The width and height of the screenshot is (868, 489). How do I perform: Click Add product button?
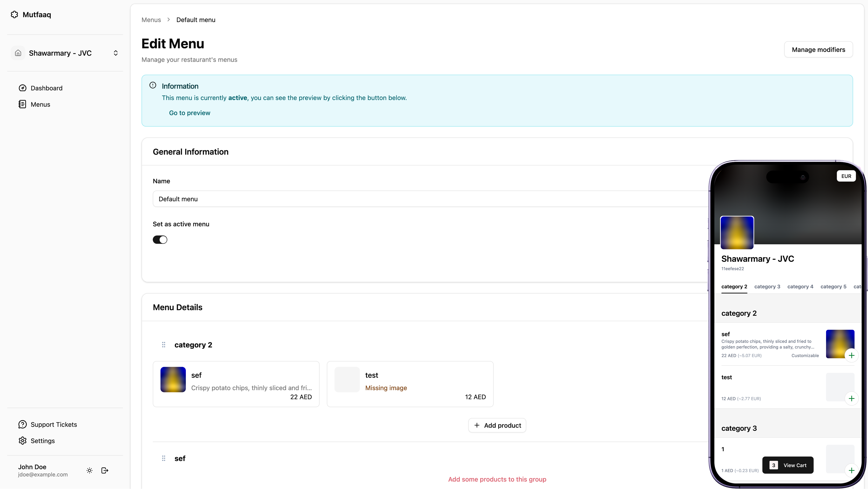(497, 425)
